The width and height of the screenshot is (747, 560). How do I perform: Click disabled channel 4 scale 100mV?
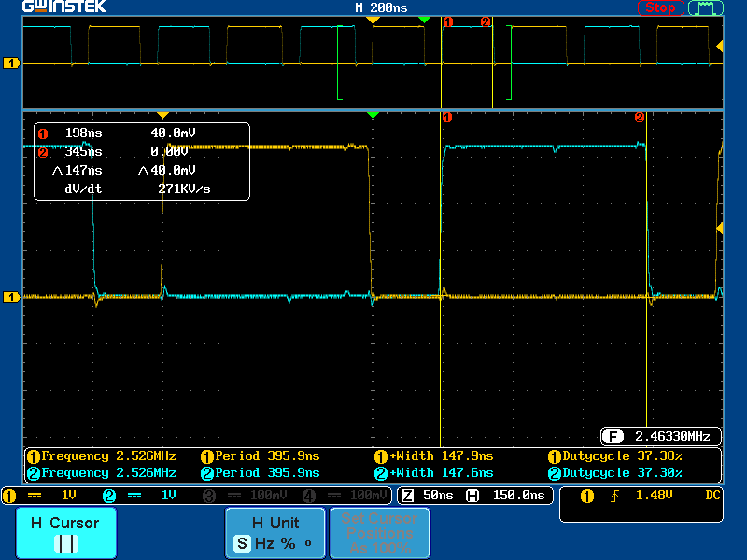click(x=368, y=496)
